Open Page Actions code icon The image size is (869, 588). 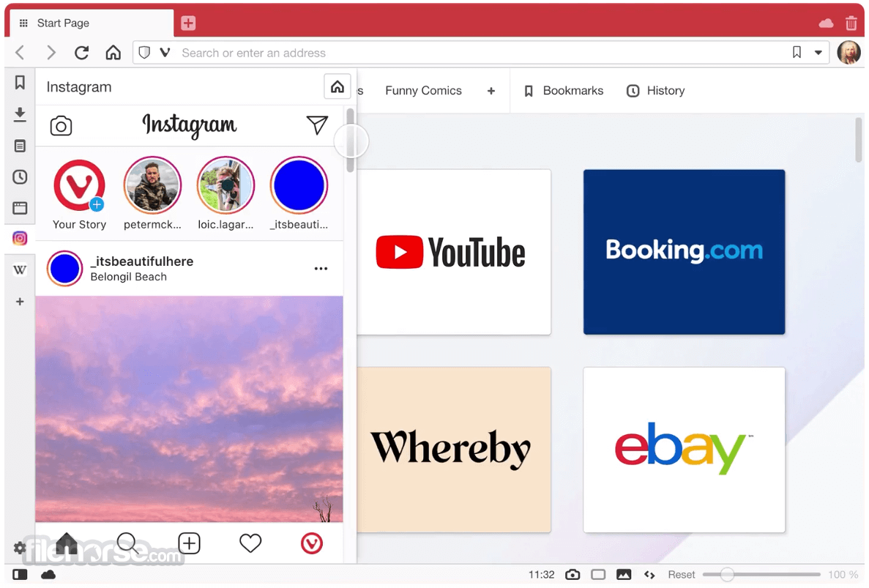pos(649,575)
